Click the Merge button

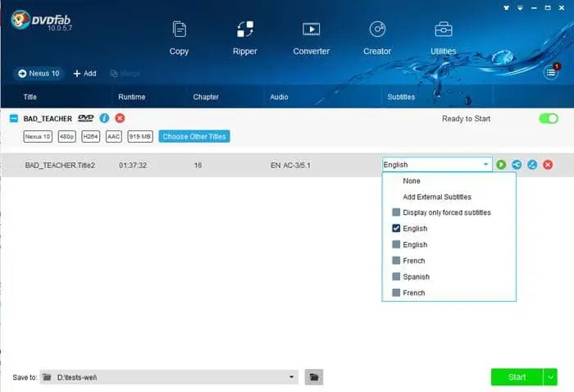pos(125,74)
